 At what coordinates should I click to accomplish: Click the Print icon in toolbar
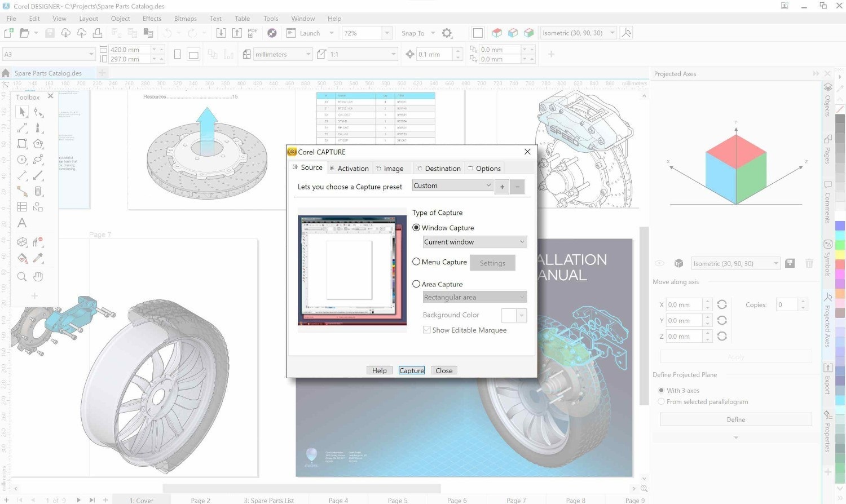[x=98, y=33]
